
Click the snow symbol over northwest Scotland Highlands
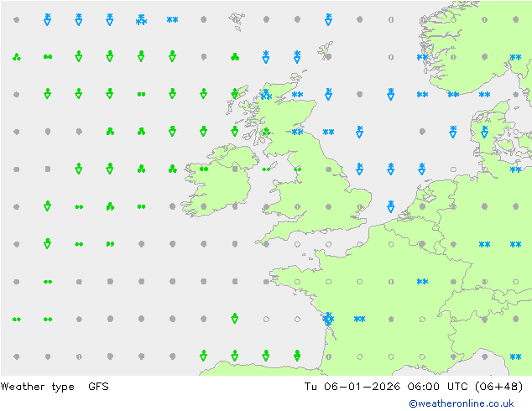tap(266, 94)
